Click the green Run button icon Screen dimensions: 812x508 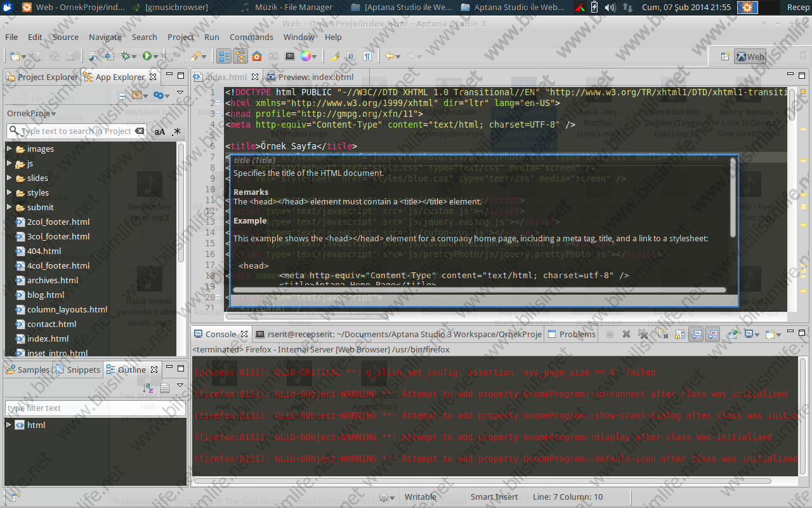(147, 56)
